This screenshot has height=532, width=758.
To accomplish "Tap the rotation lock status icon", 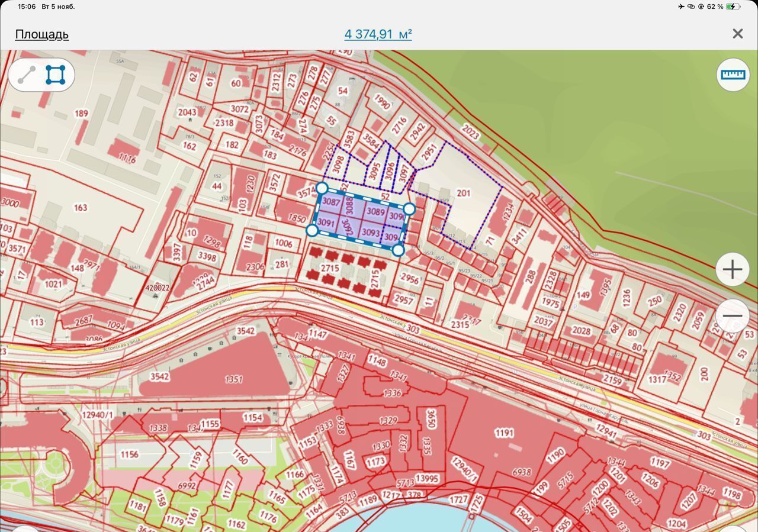I will [701, 7].
